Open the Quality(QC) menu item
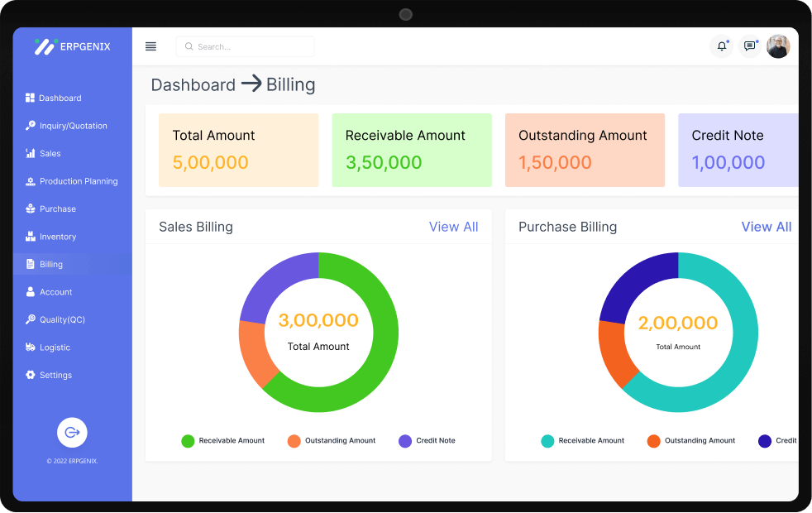The width and height of the screenshot is (812, 513). point(62,319)
